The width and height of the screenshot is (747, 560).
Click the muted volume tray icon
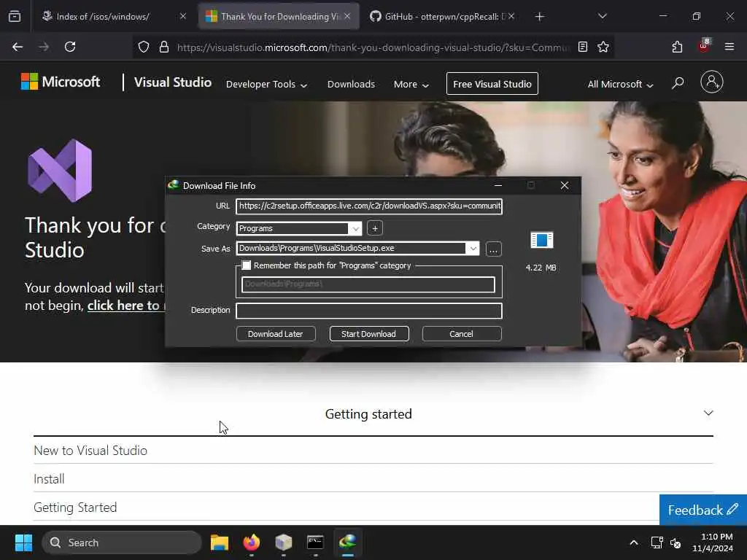click(x=676, y=542)
